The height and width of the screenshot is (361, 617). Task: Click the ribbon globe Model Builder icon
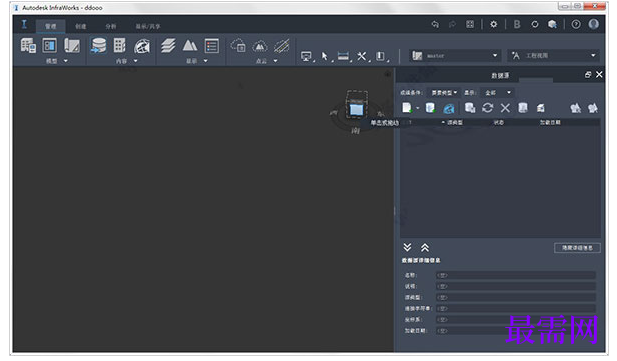click(142, 46)
